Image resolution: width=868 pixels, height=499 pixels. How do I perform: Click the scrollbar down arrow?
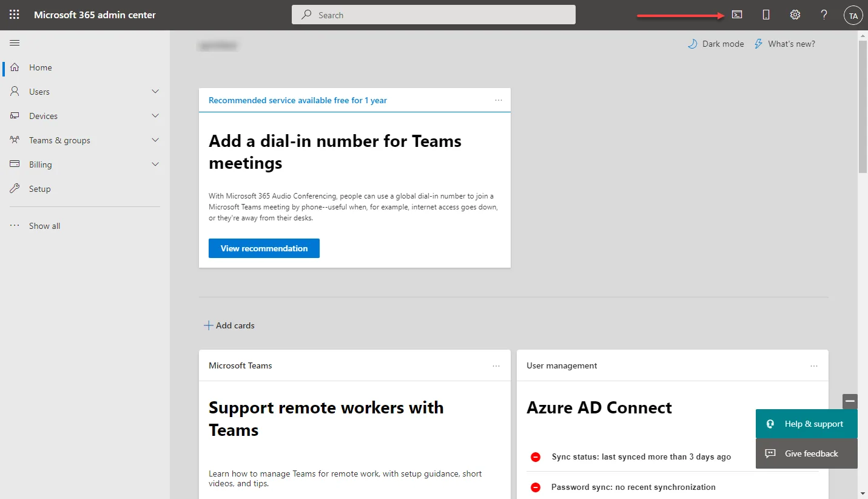863,493
